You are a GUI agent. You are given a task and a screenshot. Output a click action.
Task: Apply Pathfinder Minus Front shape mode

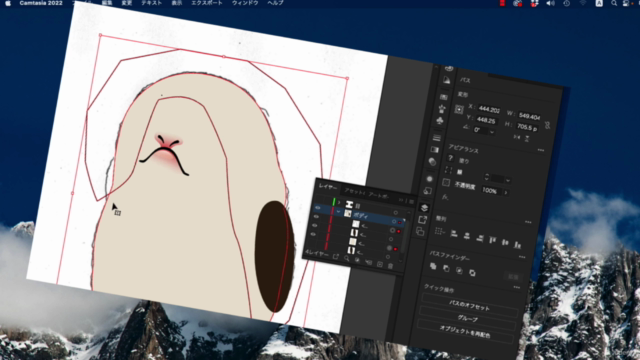coord(446,268)
